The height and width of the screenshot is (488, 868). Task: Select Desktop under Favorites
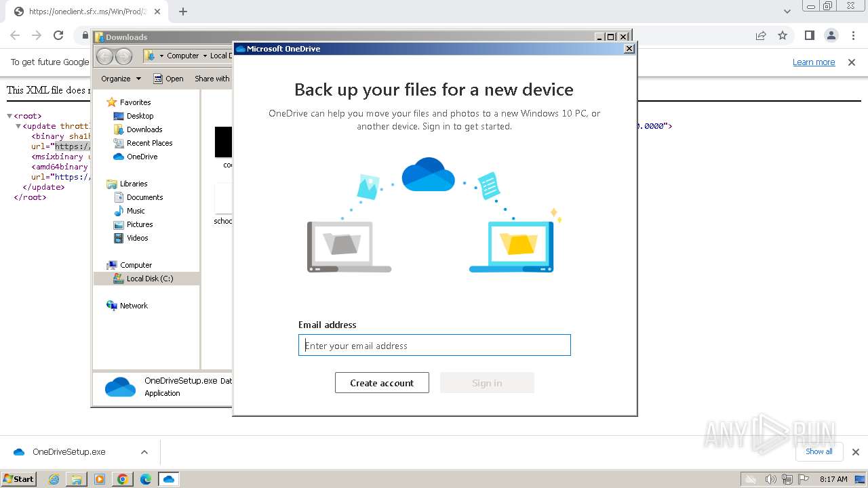pyautogui.click(x=140, y=116)
